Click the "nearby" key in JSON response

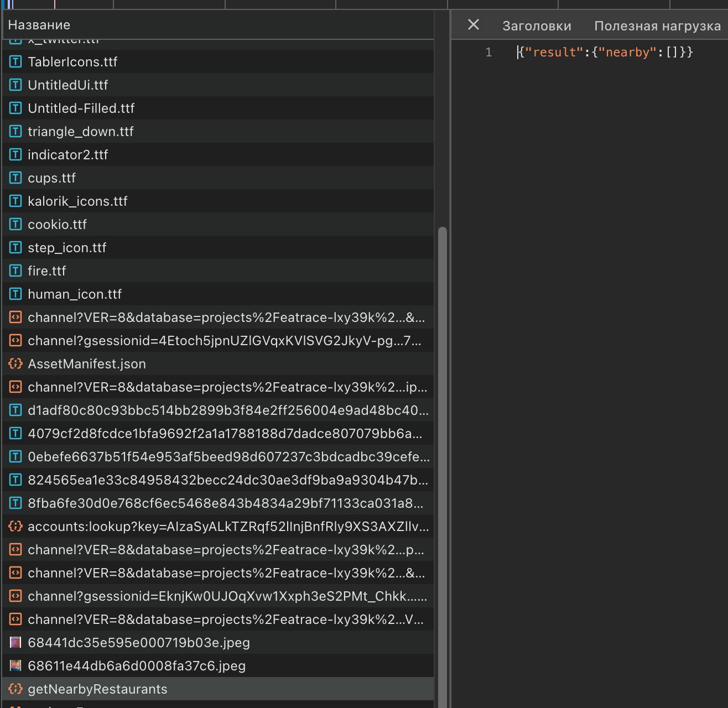coord(627,52)
